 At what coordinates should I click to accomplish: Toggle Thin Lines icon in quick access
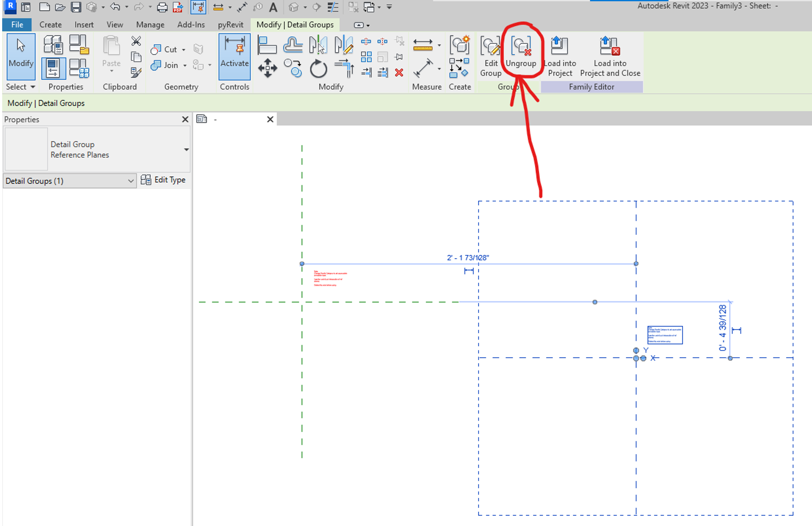(x=332, y=7)
